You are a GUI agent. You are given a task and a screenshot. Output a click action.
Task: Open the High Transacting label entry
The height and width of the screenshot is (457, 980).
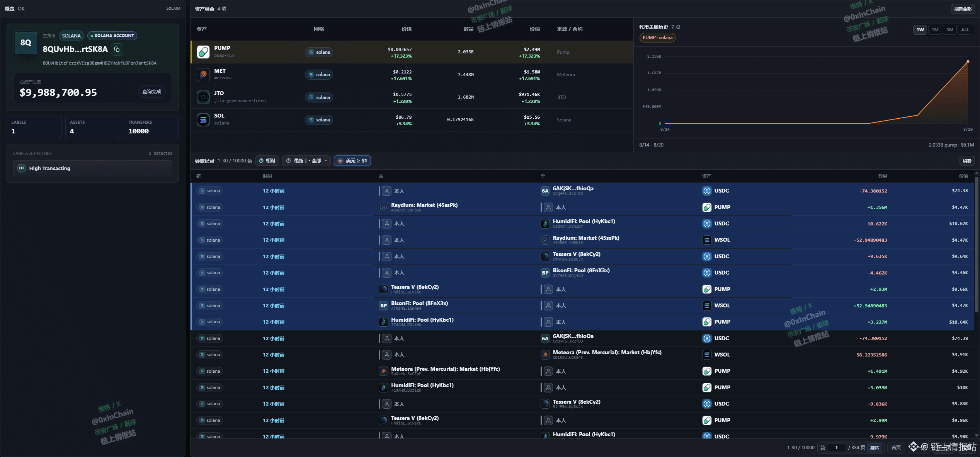click(x=93, y=168)
